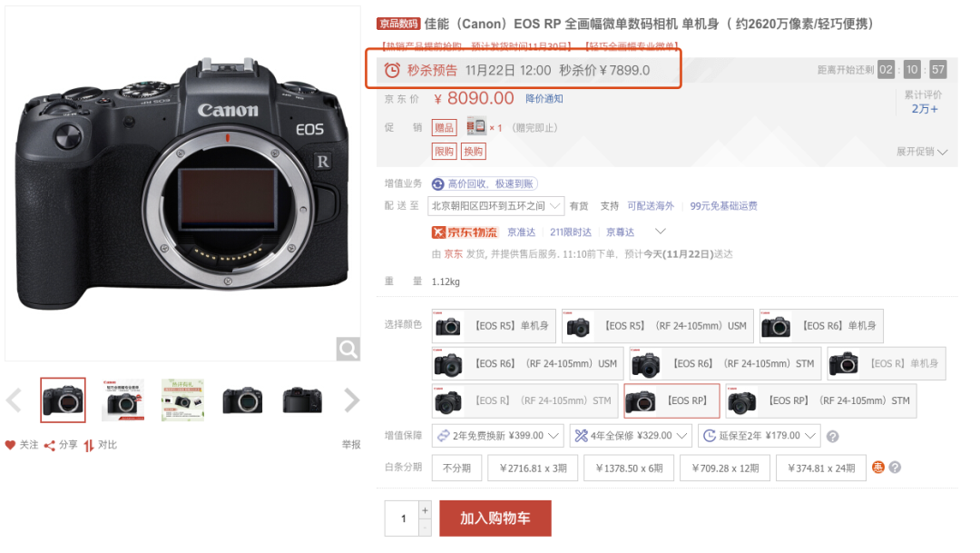Expand the 展开促销 promotions section
This screenshot has height=553, width=980.
(922, 152)
